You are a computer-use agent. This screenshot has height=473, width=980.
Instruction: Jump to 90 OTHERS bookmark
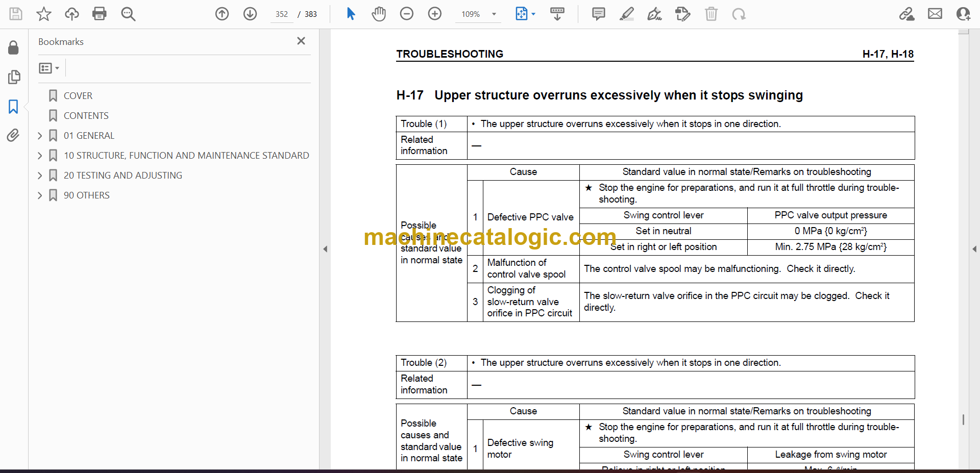pyautogui.click(x=86, y=195)
